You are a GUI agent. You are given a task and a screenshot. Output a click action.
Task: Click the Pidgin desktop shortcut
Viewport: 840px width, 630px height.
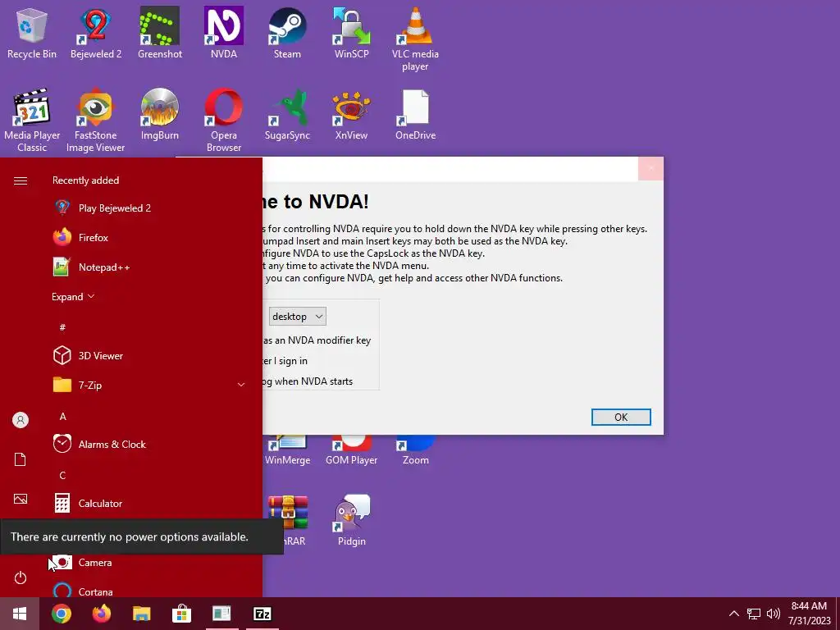pyautogui.click(x=351, y=521)
